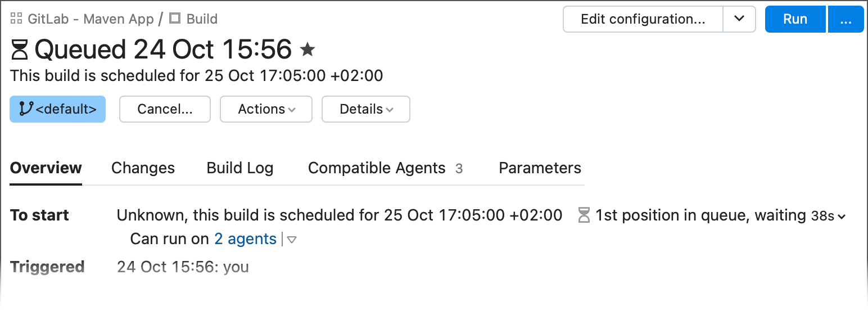The height and width of the screenshot is (315, 868).
Task: Open the Run options ellipsis button
Action: [846, 19]
